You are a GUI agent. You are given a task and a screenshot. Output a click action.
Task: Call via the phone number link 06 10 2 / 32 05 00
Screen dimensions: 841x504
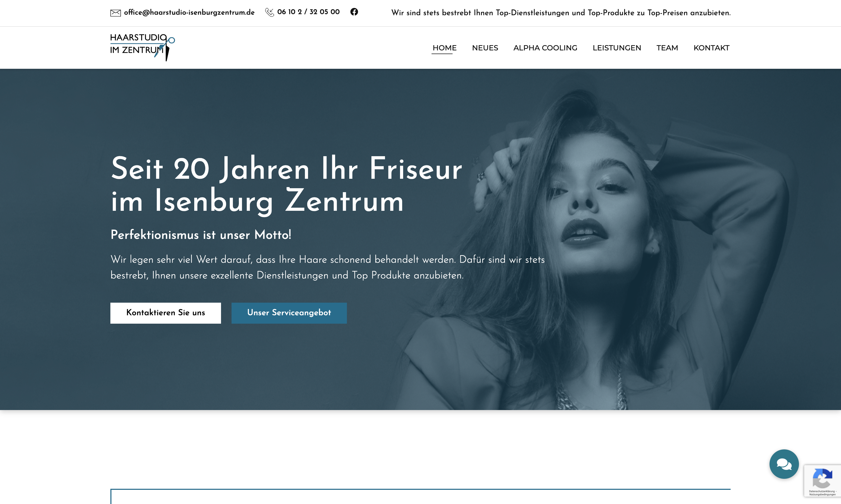click(x=308, y=12)
